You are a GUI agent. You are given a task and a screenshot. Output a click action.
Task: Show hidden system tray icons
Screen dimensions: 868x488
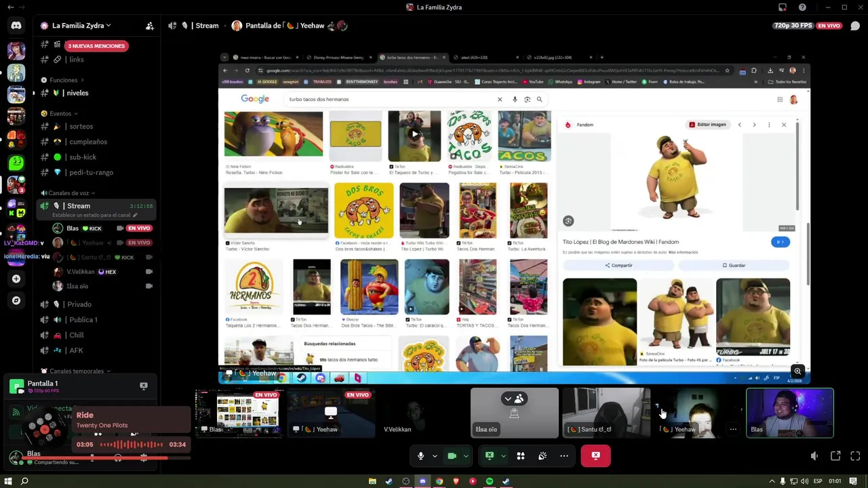772,481
